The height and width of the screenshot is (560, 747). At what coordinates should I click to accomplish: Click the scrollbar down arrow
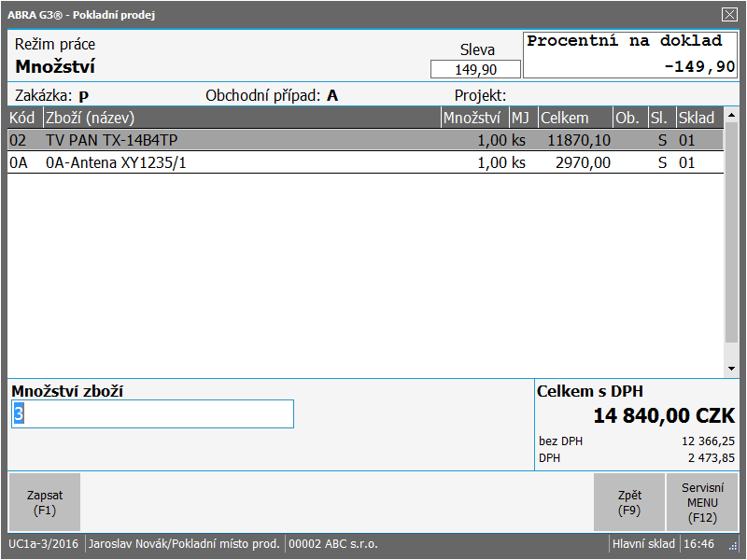tap(731, 370)
